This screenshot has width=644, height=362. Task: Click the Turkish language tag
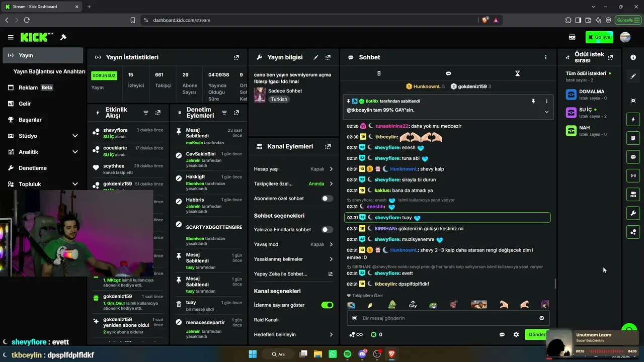tap(279, 100)
